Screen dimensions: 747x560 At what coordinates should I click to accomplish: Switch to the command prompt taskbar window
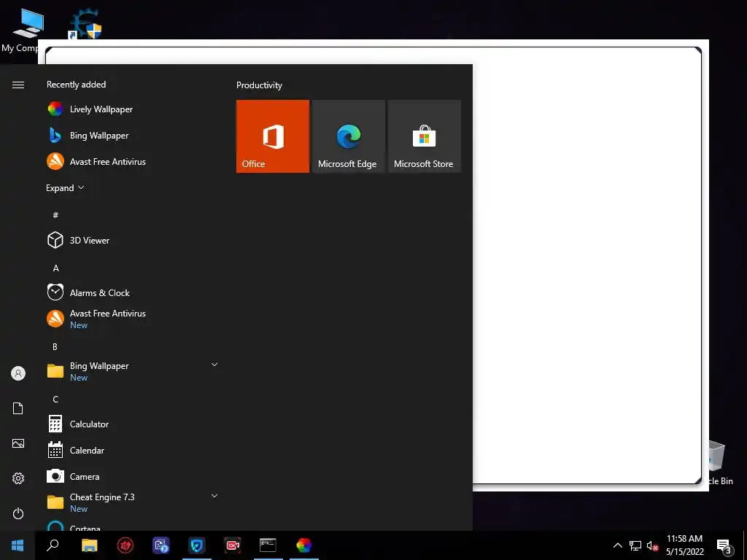point(268,545)
